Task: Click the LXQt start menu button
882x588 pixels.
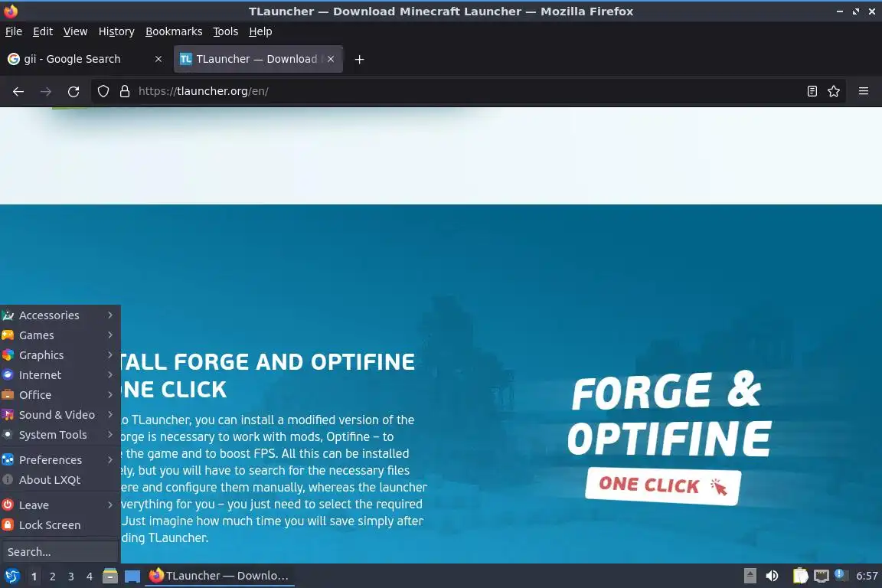Action: 11,576
